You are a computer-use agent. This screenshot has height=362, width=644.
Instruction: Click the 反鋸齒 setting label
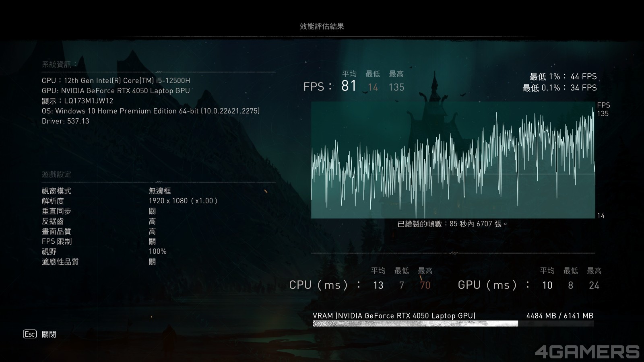click(53, 221)
